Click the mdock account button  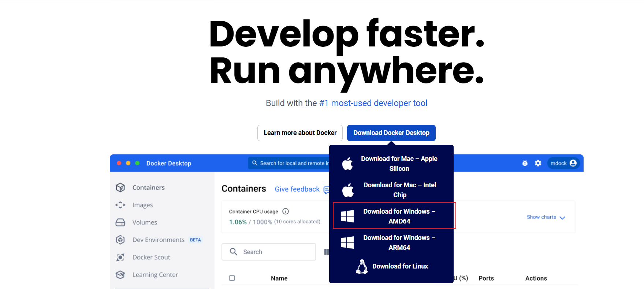coord(563,163)
